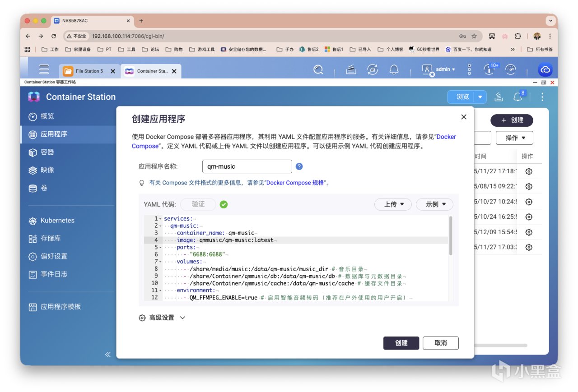This screenshot has width=578, height=392.
Task: Click the YAML editor vertical scrollbar
Action: point(450,236)
